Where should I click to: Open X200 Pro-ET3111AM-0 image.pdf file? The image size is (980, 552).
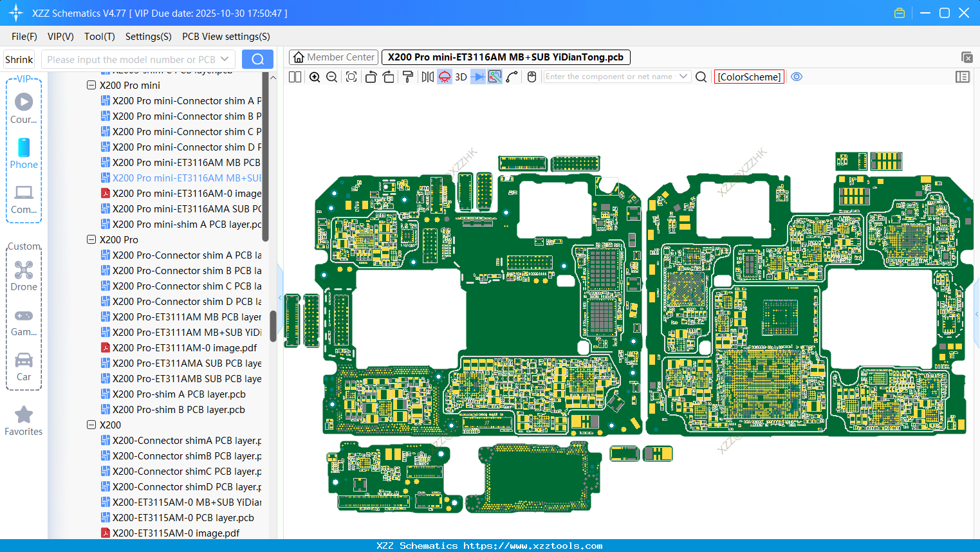[x=185, y=347]
